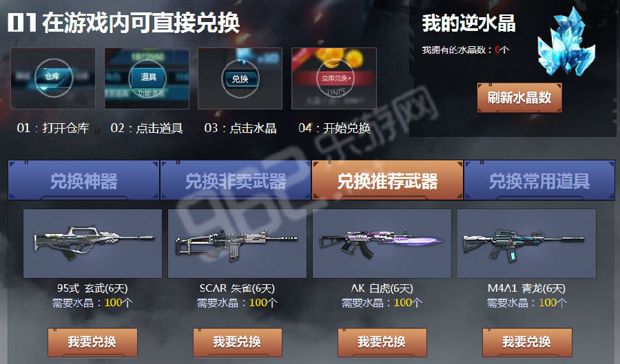
Task: Switch to the 兑换神器 tab
Action: tap(83, 180)
